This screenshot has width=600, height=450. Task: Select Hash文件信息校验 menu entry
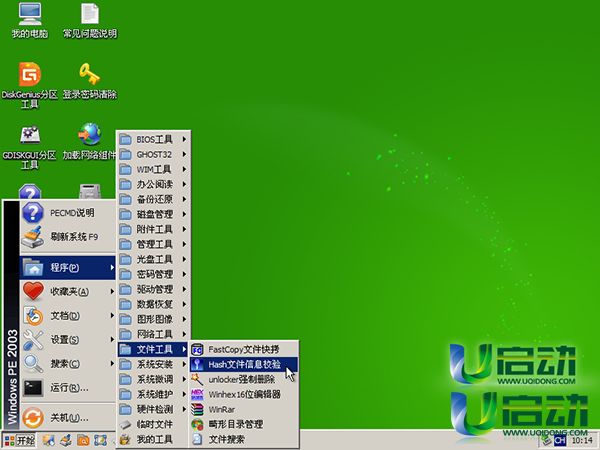tap(250, 365)
